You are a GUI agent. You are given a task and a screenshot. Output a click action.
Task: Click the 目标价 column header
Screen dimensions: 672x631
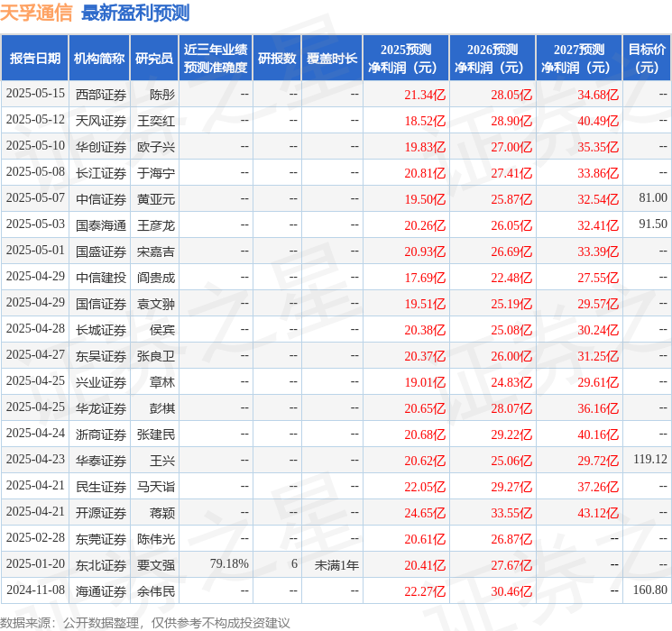coord(647,58)
